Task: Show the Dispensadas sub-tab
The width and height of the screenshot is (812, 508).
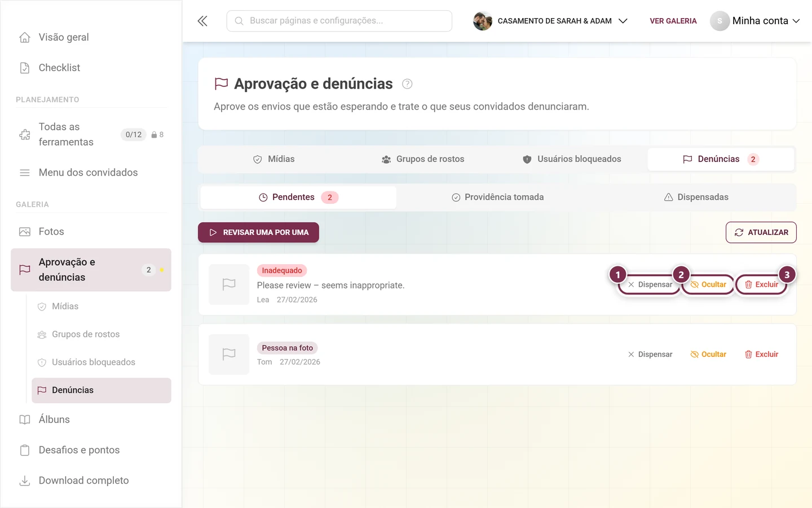Action: point(696,198)
